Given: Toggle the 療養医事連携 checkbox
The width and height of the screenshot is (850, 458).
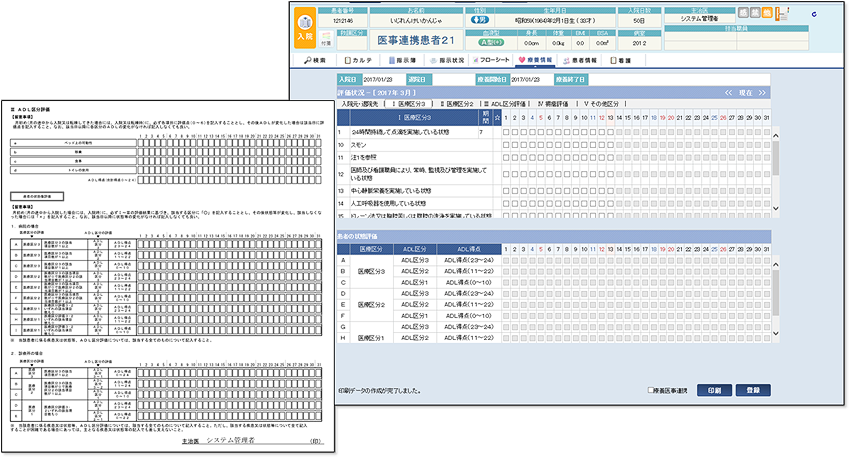Looking at the screenshot, I should pos(651,390).
